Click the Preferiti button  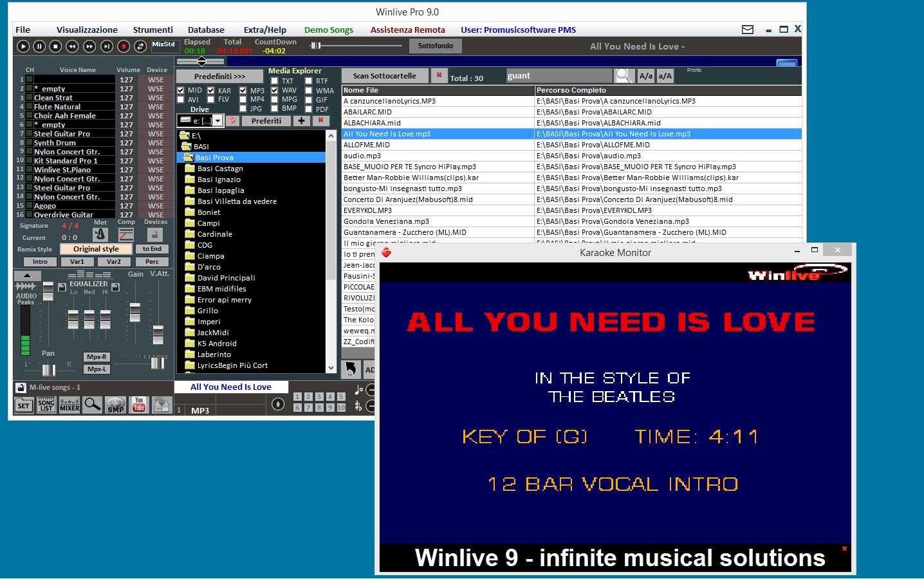tap(266, 121)
